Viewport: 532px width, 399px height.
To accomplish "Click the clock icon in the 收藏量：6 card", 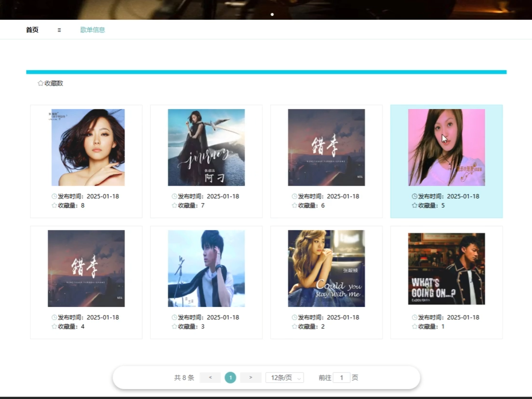I will tap(294, 197).
